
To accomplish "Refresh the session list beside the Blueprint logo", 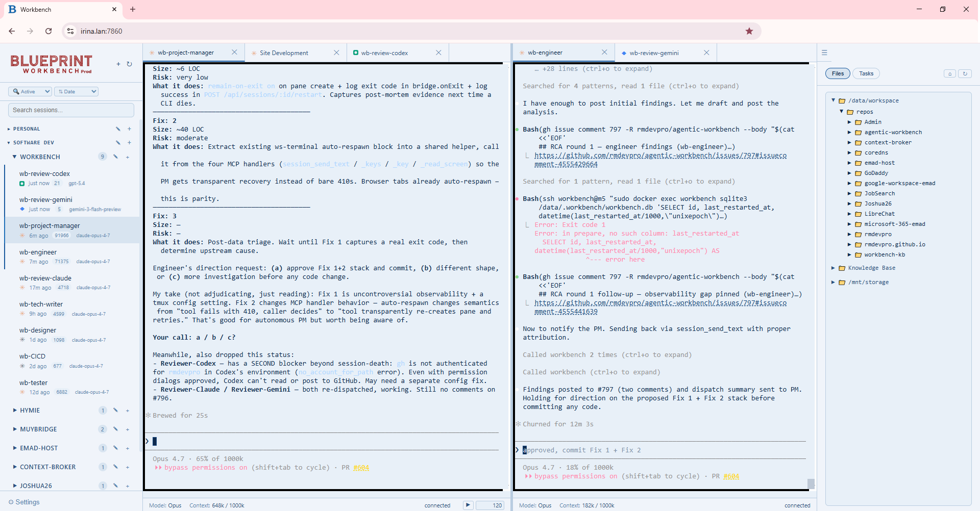I will click(130, 64).
